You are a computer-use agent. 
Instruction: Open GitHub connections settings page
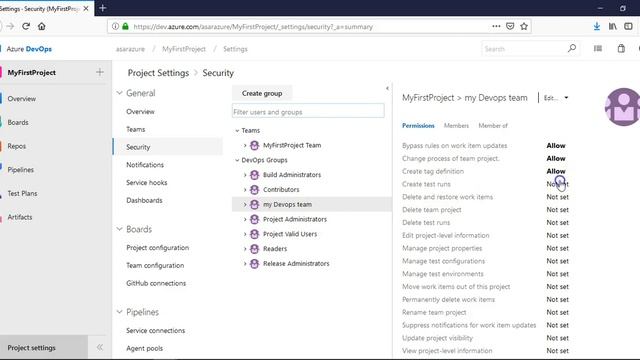click(x=156, y=283)
